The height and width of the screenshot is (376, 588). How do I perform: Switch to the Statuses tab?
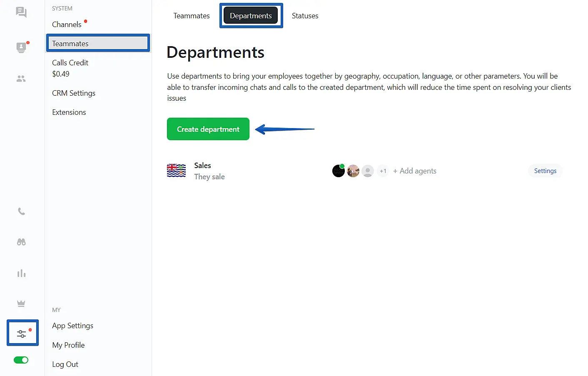click(x=305, y=16)
